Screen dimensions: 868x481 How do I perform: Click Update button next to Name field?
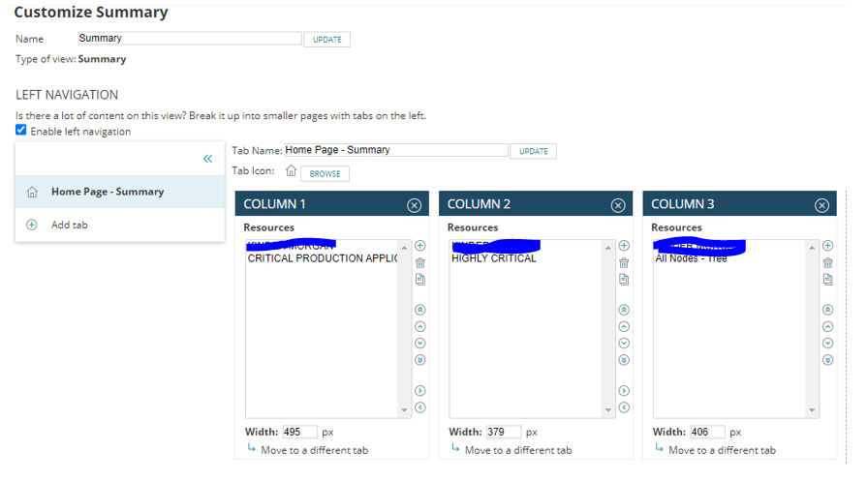pyautogui.click(x=326, y=40)
